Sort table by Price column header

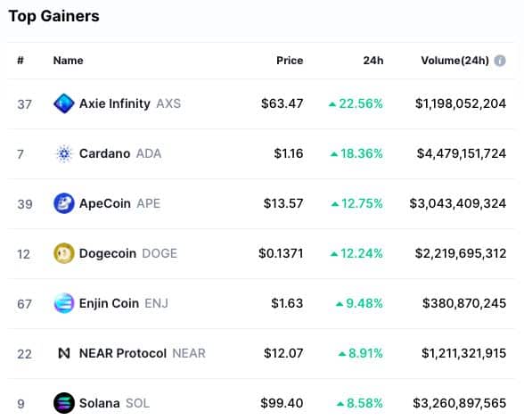[290, 61]
